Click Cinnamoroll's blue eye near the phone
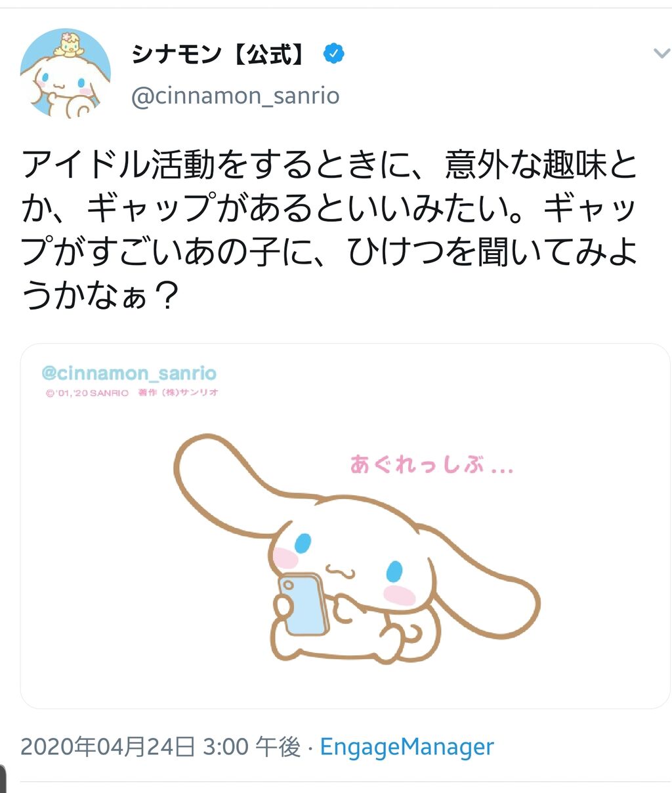Image resolution: width=672 pixels, height=793 pixels. tap(303, 543)
